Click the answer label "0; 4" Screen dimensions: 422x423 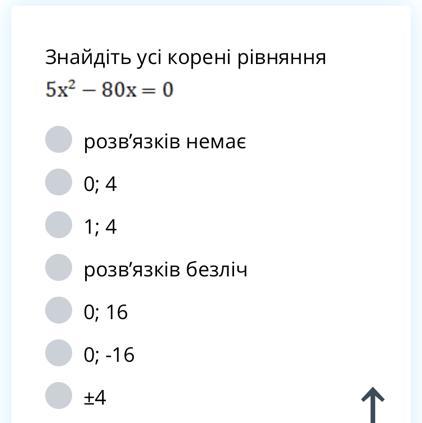[100, 184]
